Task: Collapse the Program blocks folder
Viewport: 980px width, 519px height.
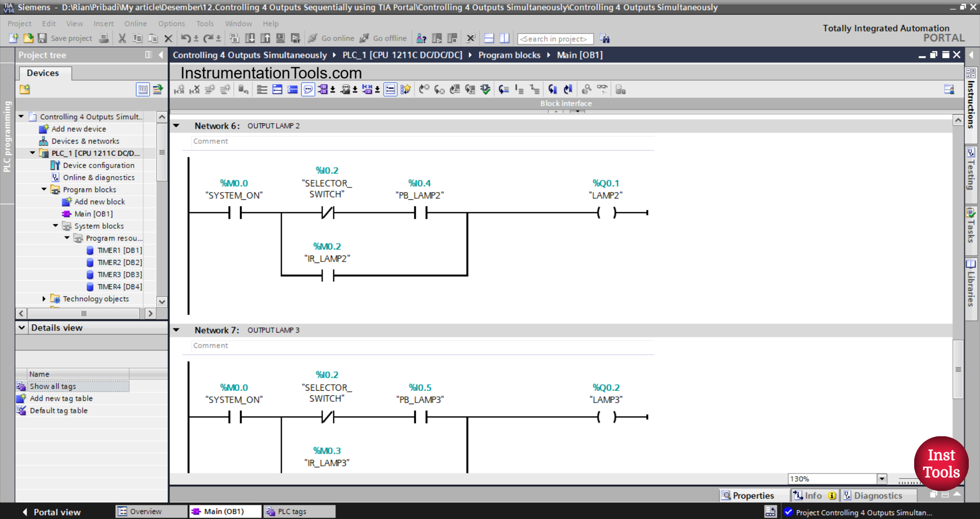Action: pyautogui.click(x=43, y=189)
